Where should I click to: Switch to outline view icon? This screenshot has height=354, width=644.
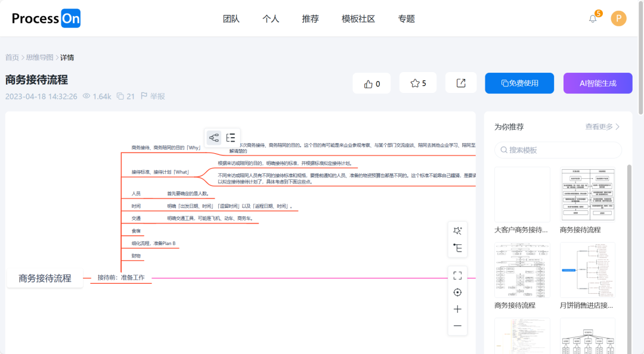[x=231, y=138]
